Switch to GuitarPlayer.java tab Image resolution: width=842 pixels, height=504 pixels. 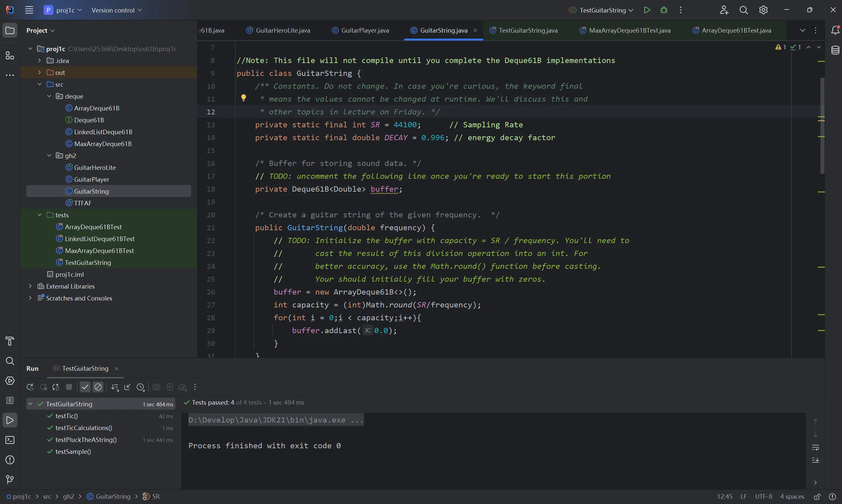pos(360,30)
